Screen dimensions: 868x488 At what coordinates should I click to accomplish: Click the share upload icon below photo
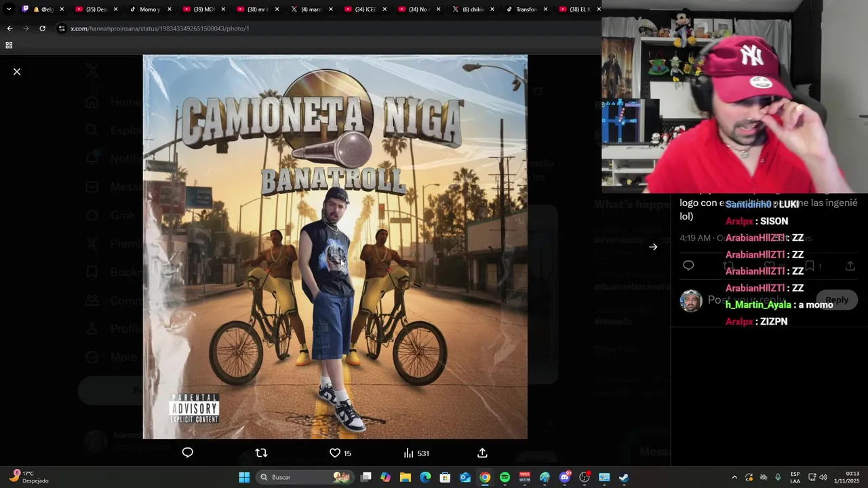482,453
